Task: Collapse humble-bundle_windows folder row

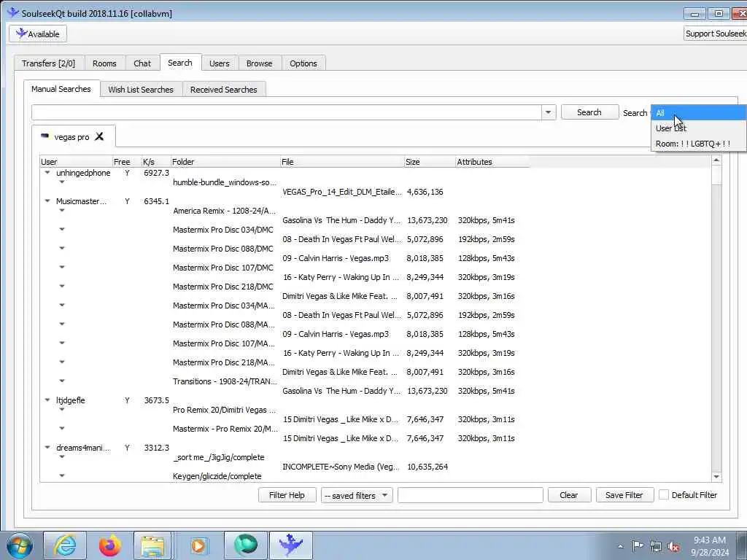Action: (x=62, y=182)
